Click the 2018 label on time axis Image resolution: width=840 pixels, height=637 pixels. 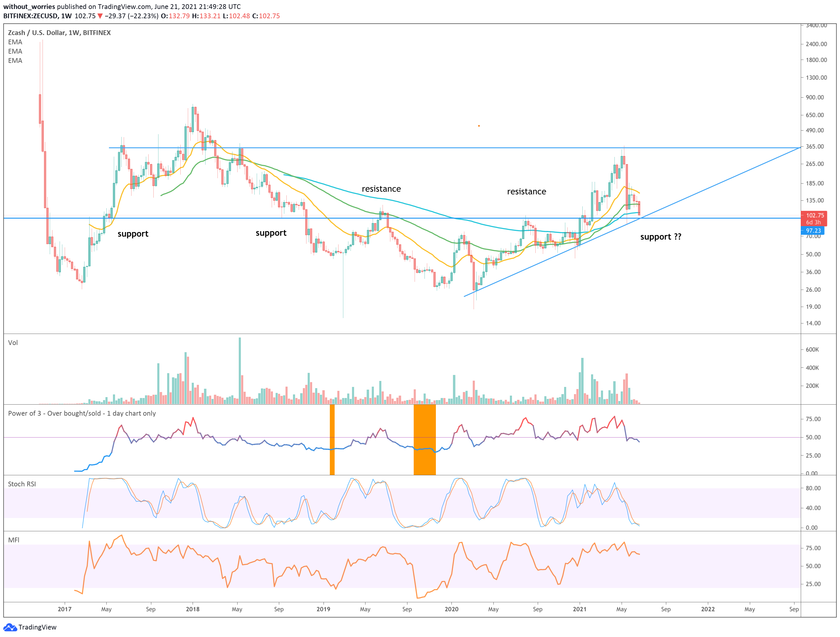point(193,609)
